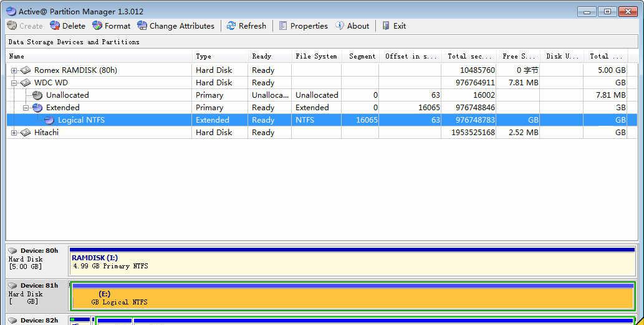Select the RAMDISK (I:) partition bar
Image resolution: width=644 pixels, height=325 pixels.
coord(352,261)
